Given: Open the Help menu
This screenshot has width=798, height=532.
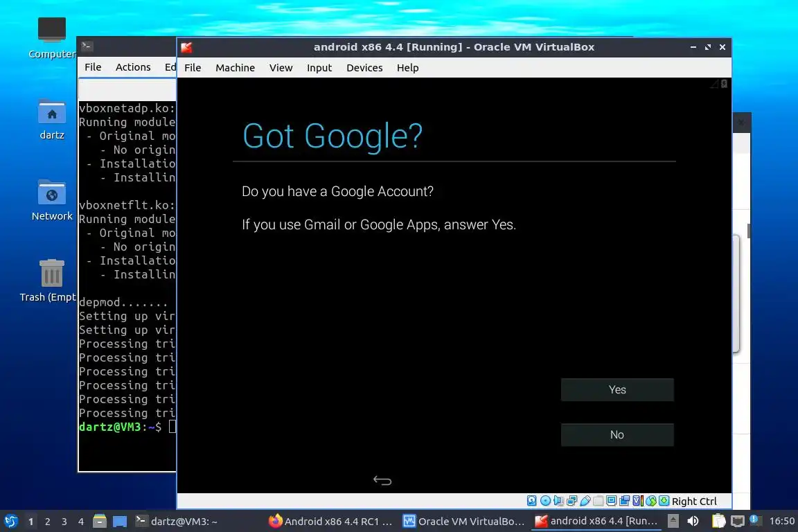Looking at the screenshot, I should [x=407, y=68].
